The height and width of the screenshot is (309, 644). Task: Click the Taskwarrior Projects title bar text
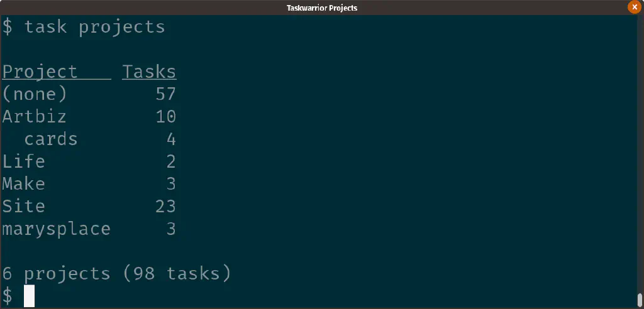321,8
